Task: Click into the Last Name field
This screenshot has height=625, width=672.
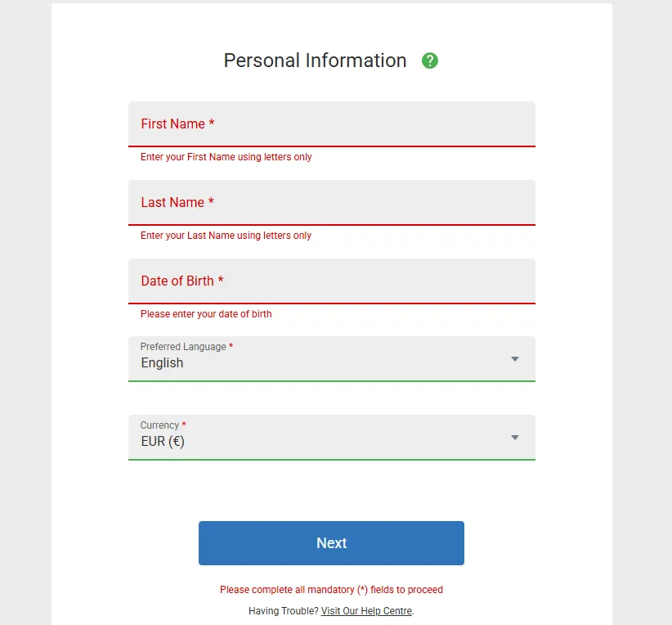Action: point(331,203)
